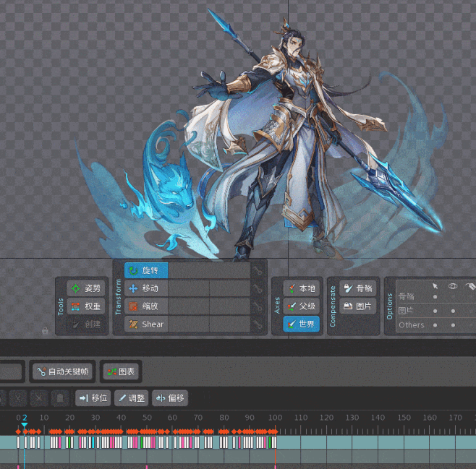Key the rotation using its key icon

[258, 270]
